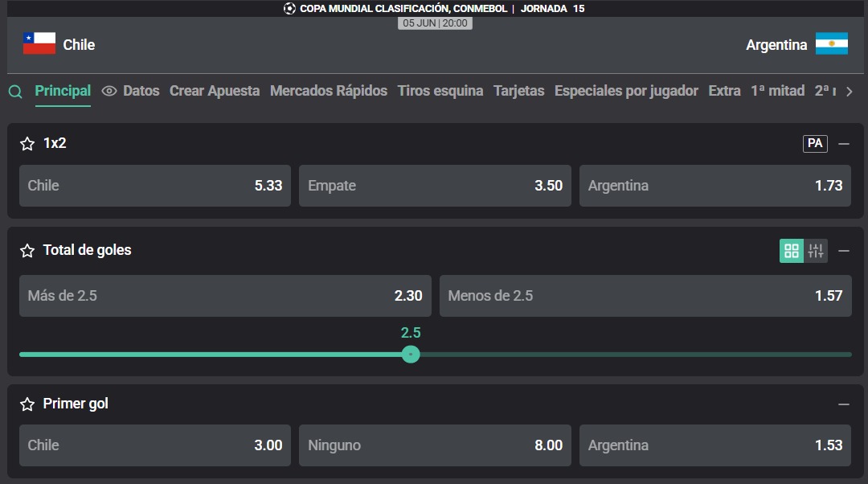The height and width of the screenshot is (484, 868).
Task: Star the Total de goles market
Action: (27, 251)
